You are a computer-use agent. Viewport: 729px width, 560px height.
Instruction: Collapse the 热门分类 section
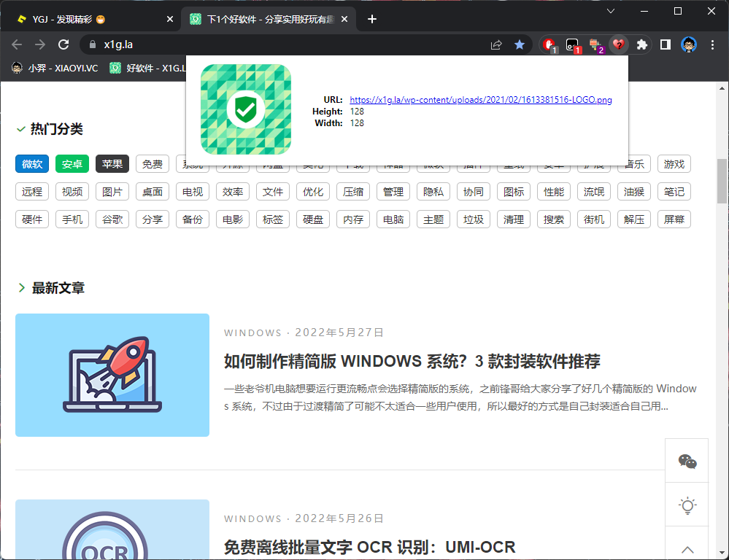tap(20, 128)
